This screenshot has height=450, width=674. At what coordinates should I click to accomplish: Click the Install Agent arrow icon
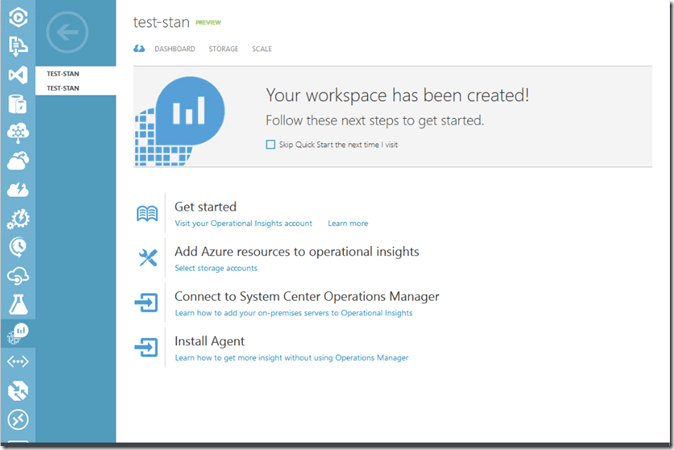coord(147,347)
